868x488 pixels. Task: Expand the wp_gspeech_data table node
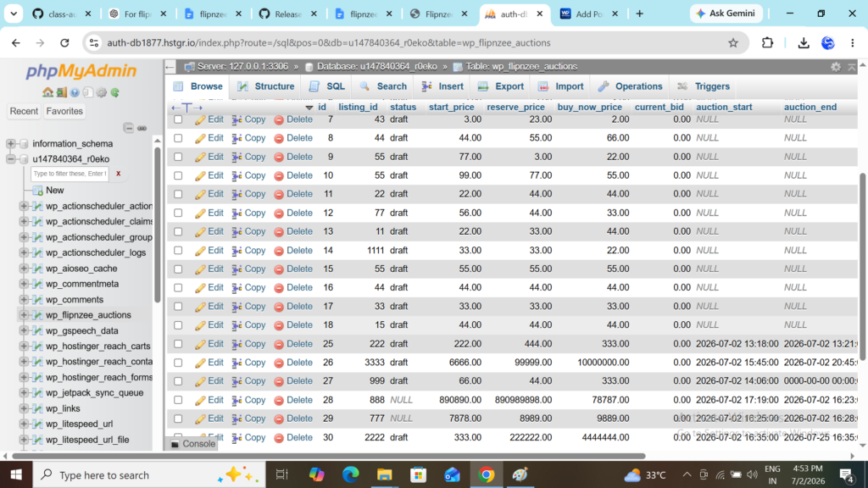24,330
